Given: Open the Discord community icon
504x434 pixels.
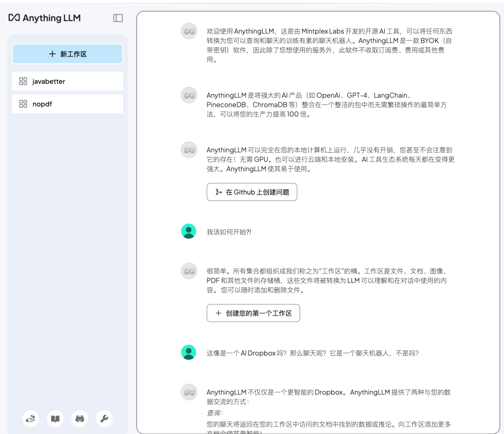Looking at the screenshot, I should click(x=80, y=419).
